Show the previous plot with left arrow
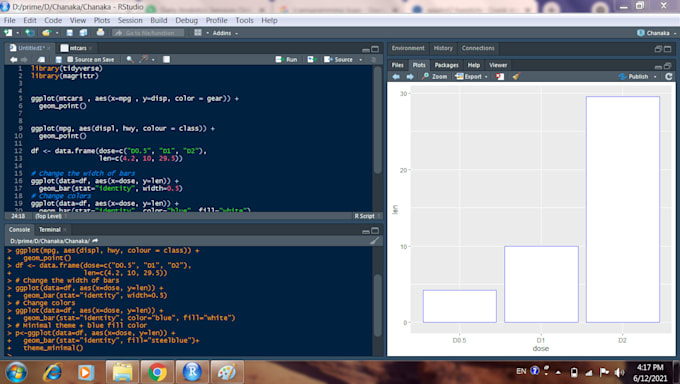 click(396, 76)
